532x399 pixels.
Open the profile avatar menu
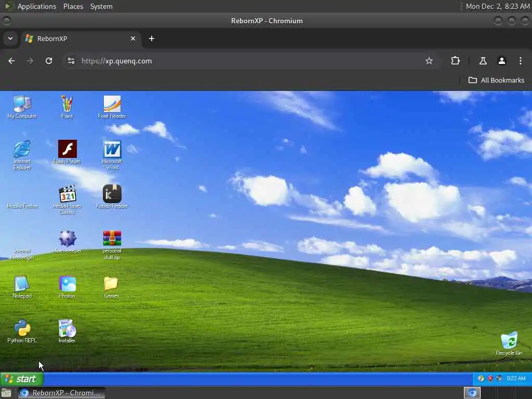click(x=502, y=61)
